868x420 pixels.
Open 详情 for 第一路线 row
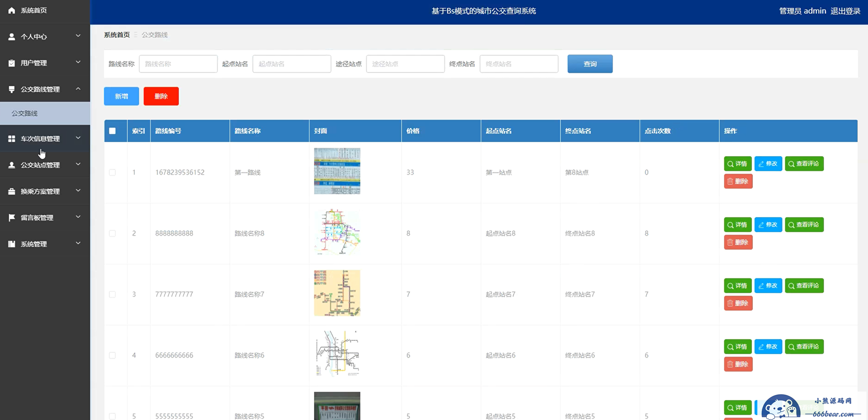(x=738, y=164)
